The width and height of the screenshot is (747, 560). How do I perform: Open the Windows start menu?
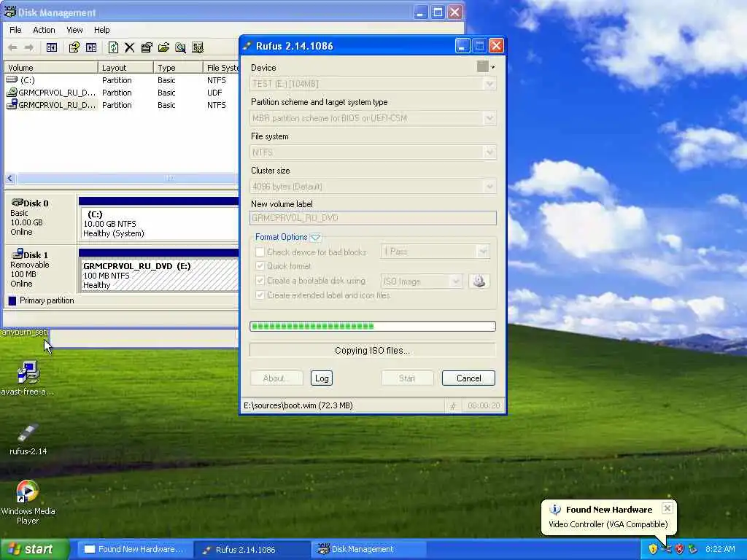(34, 550)
